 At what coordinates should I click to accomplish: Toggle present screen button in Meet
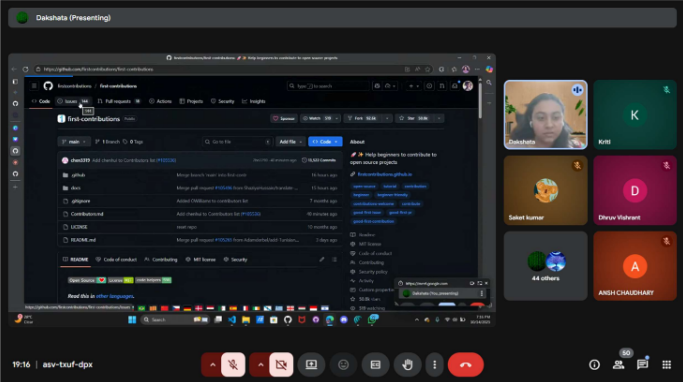pos(311,365)
